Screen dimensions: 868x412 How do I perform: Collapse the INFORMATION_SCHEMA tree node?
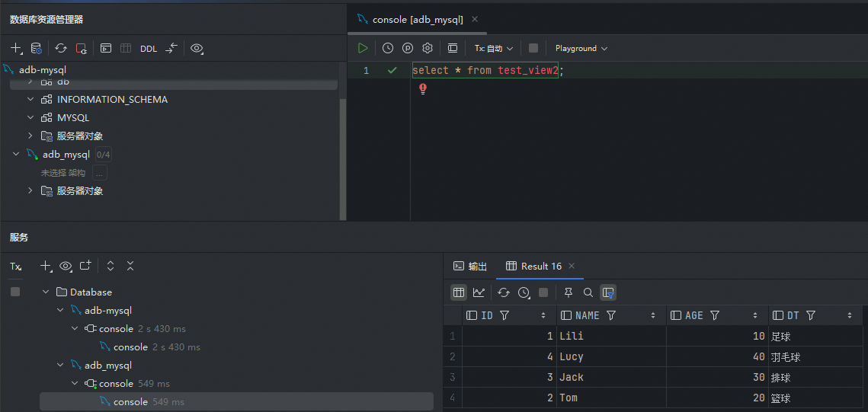30,100
